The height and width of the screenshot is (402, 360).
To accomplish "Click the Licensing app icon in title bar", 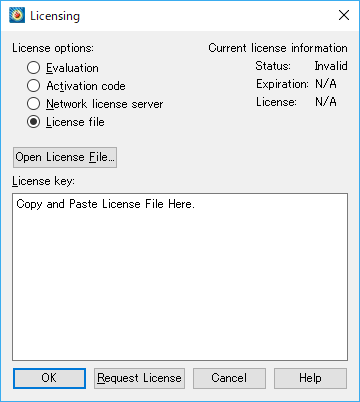I will point(17,16).
